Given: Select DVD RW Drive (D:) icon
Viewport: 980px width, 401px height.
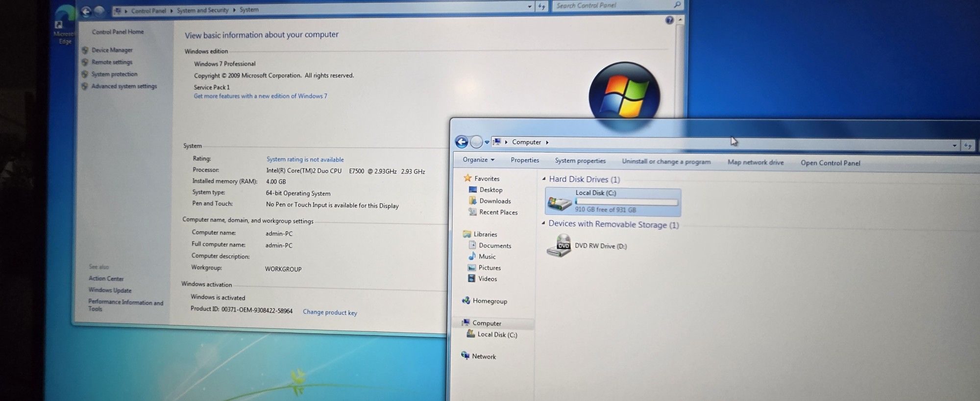Looking at the screenshot, I should (x=559, y=246).
